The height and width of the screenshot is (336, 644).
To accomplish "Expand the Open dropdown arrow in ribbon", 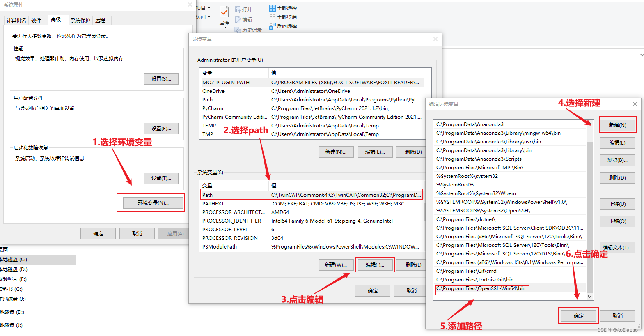I will [x=255, y=9].
